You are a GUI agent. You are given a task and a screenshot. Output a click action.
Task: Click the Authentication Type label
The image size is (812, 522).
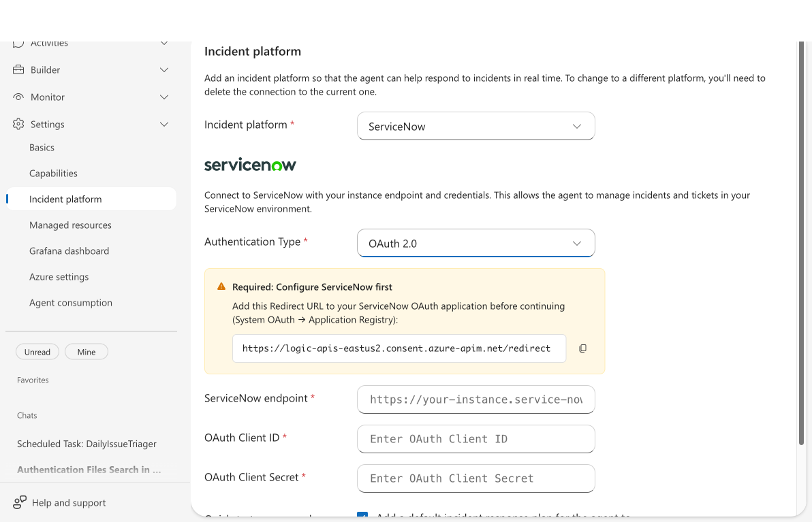click(x=252, y=242)
